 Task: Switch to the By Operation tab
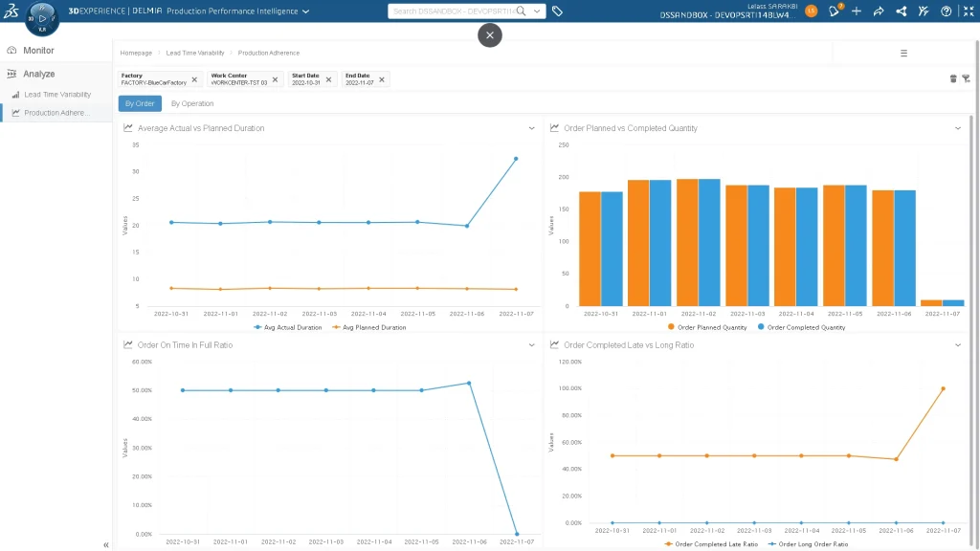(192, 103)
